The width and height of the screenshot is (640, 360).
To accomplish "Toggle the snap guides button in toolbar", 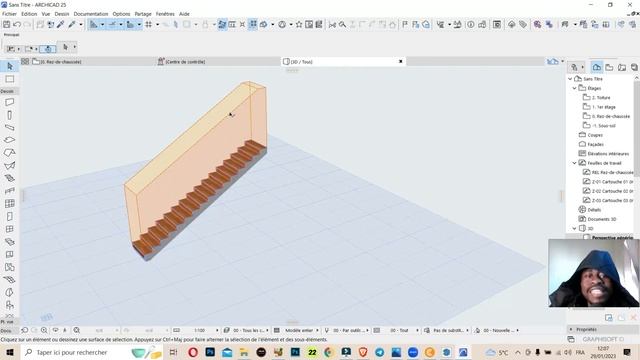I will coord(112,25).
